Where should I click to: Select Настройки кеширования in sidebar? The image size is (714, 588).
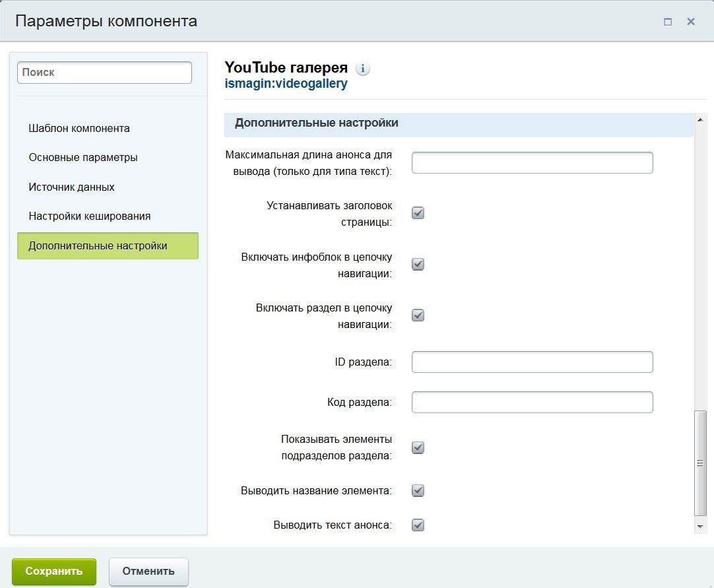90,216
